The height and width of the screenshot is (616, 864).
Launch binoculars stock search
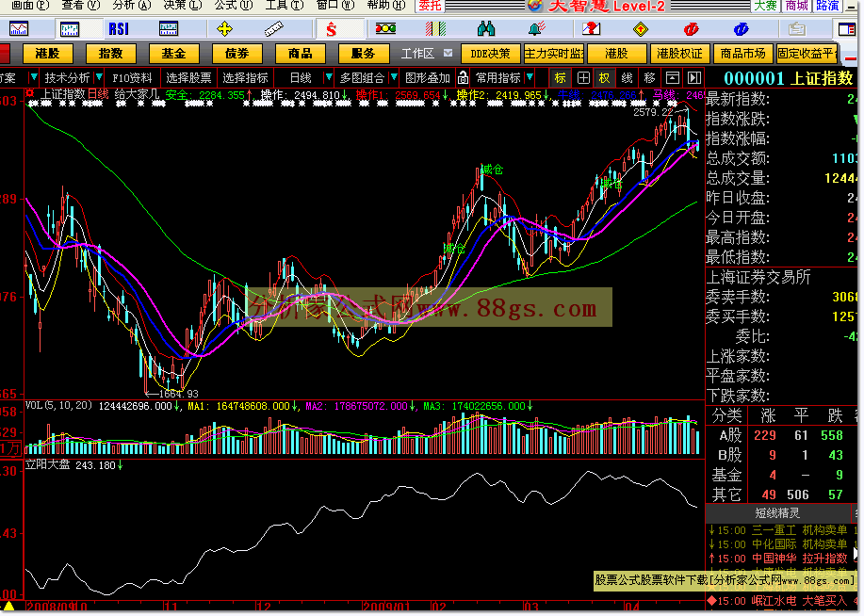[485, 28]
